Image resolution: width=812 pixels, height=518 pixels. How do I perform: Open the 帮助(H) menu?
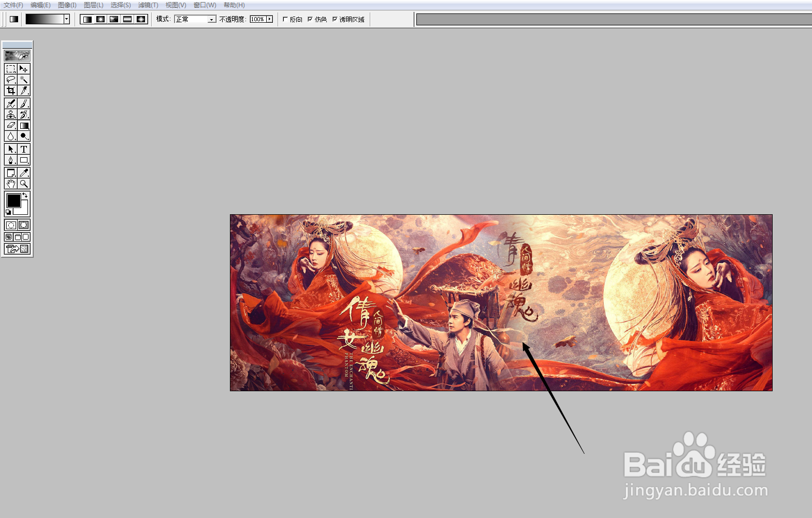pos(234,5)
